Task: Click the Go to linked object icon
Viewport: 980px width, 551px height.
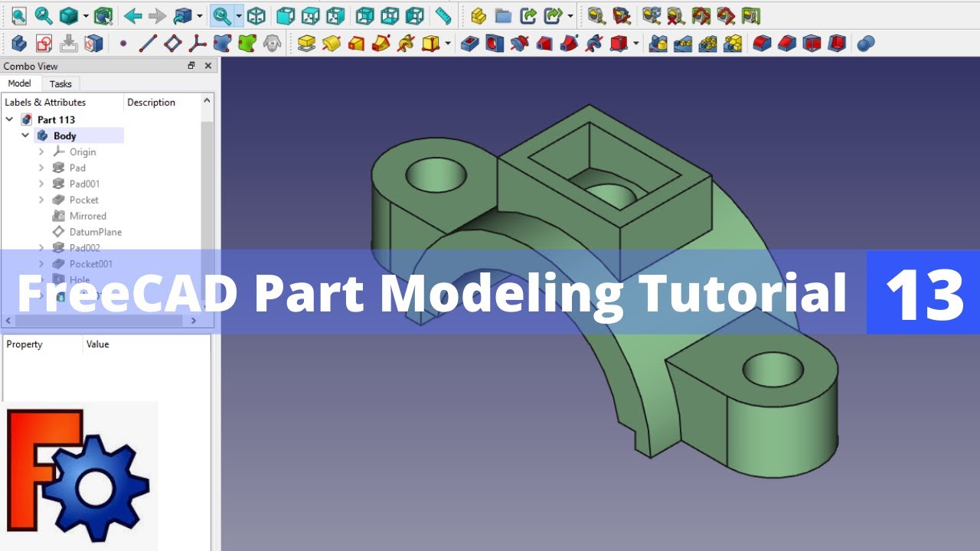Action: click(182, 15)
